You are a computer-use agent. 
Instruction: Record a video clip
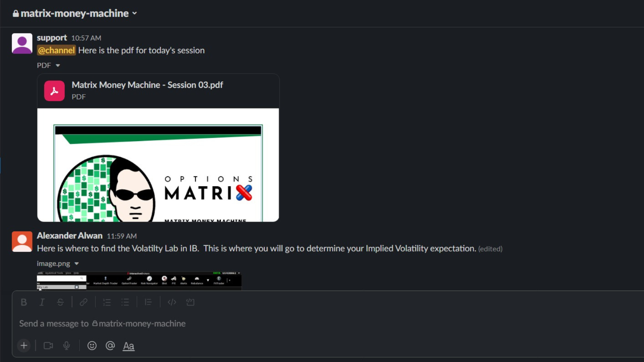tap(48, 346)
